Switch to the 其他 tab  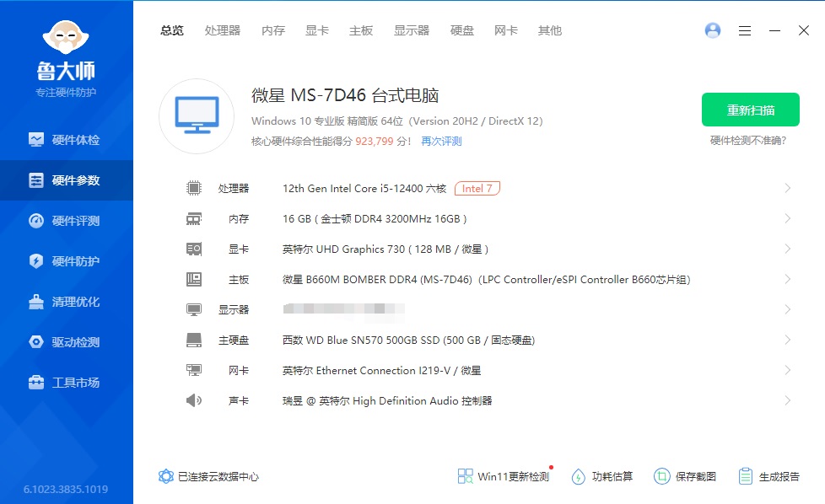[550, 30]
